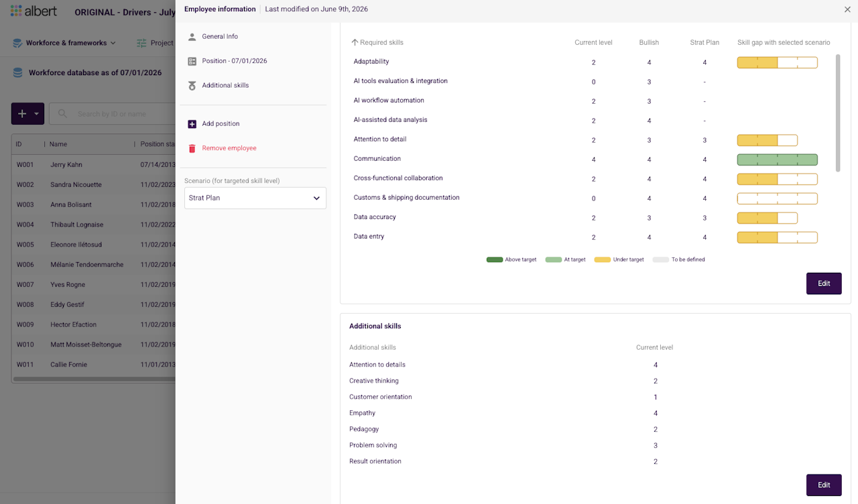Screen dimensions: 858x504
Task: Click the required skills list scrollbar
Action: (x=838, y=113)
